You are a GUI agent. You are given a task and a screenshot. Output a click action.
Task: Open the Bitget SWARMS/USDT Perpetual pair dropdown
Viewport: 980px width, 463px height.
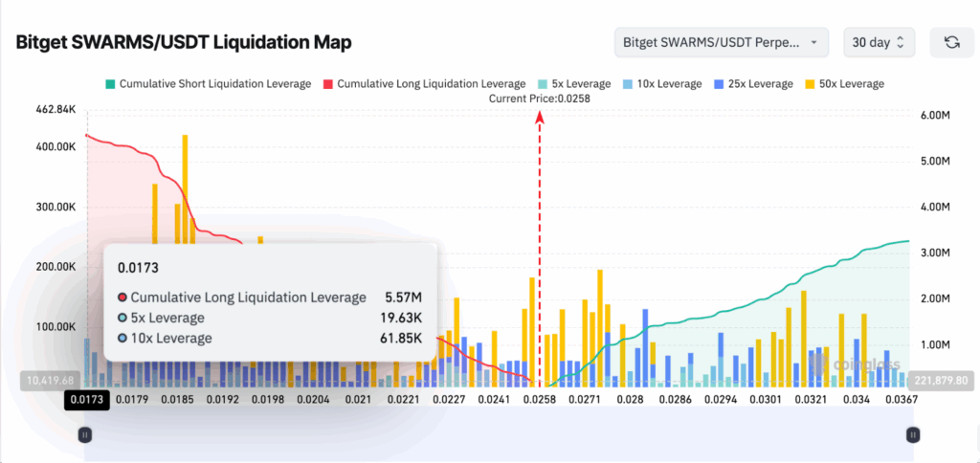point(722,42)
